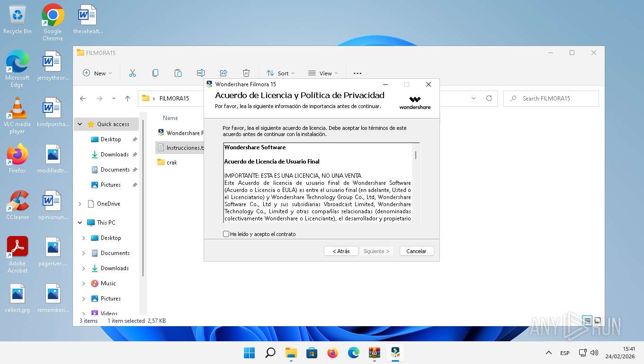This screenshot has width=644, height=364.
Task: Click the New button in File Explorer
Action: tap(98, 73)
